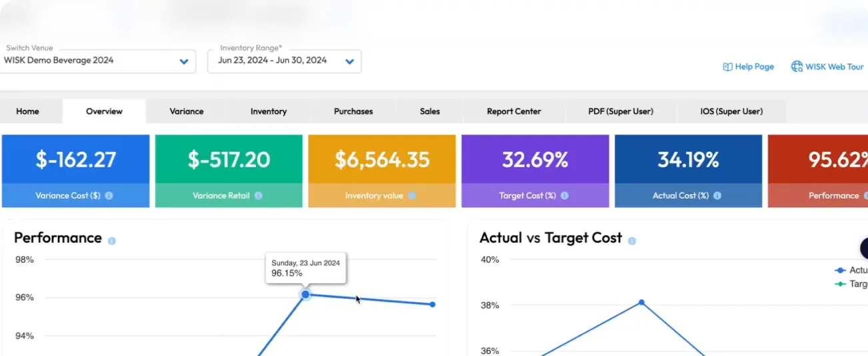Launch the WISK Web Tour link

coord(827,67)
